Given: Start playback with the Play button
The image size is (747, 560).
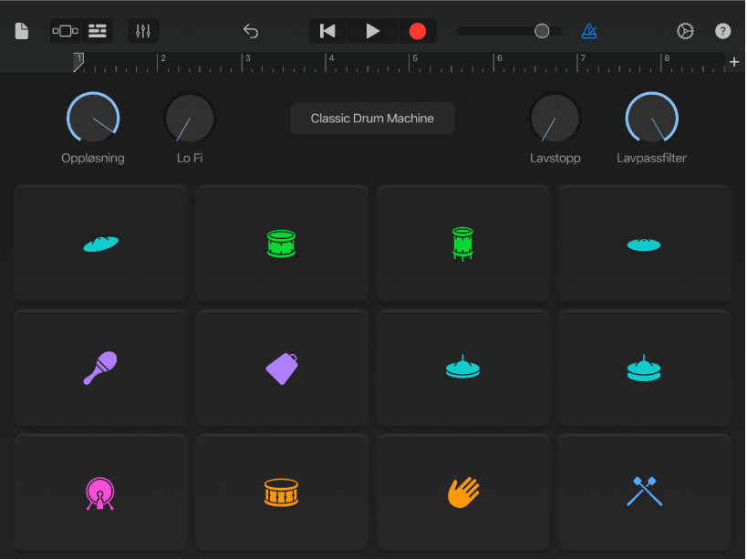Looking at the screenshot, I should pos(373,31).
